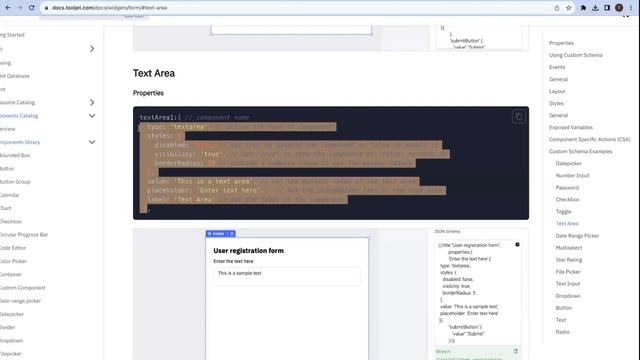
Task: Jump to Password in the table of contents
Action: 567,188
